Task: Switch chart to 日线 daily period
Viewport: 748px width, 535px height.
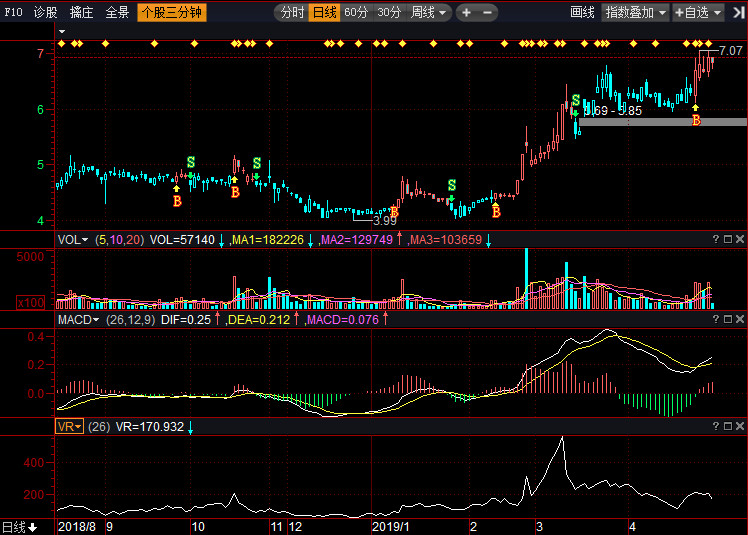Action: (x=324, y=13)
